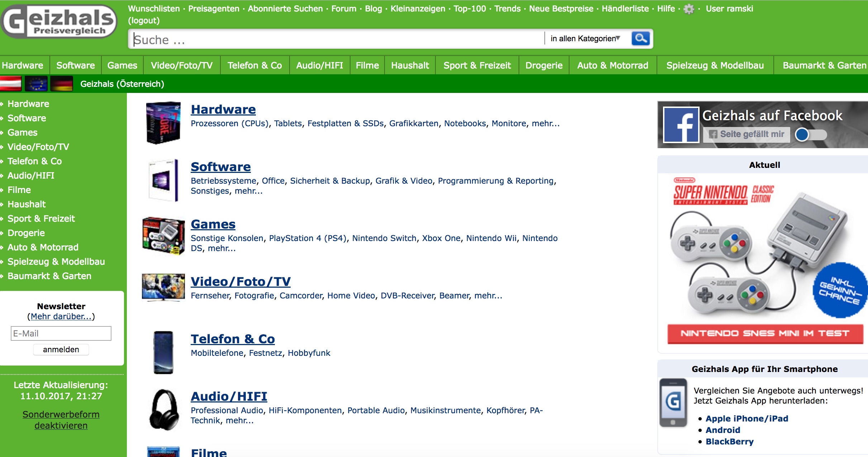Click into the Suche search field

337,39
